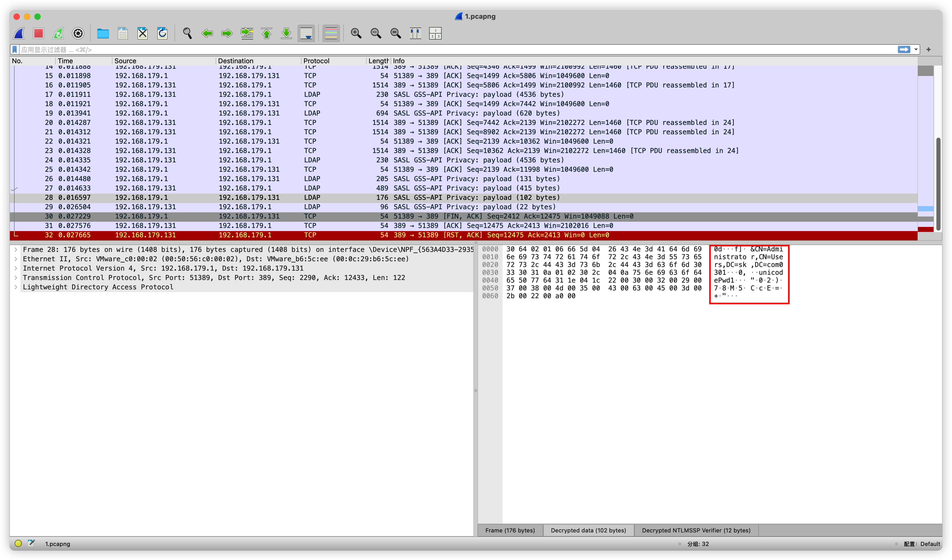The width and height of the screenshot is (952, 560).
Task: Sort packets by the No. column header
Action: 33,61
